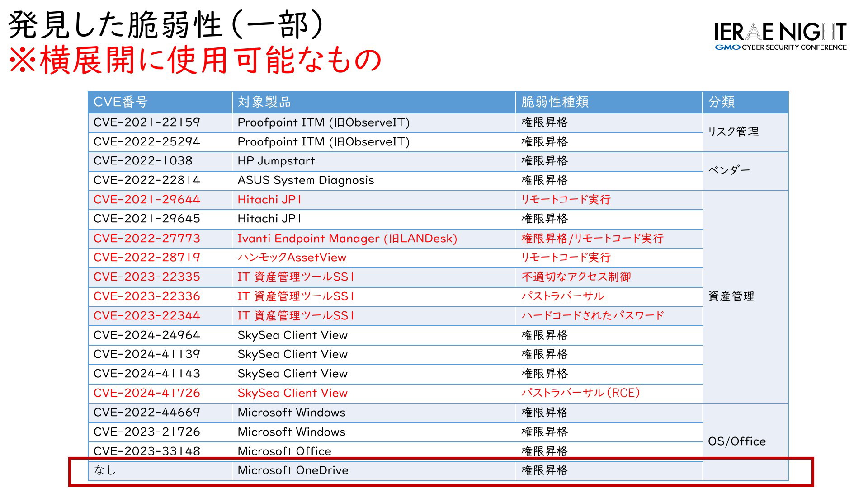The image size is (868, 488).
Task: Select the 脆弱性種類 column header
Action: (x=609, y=102)
